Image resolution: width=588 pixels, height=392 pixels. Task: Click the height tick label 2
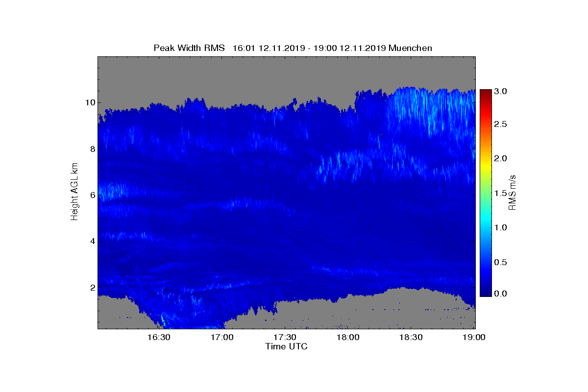[x=92, y=288]
